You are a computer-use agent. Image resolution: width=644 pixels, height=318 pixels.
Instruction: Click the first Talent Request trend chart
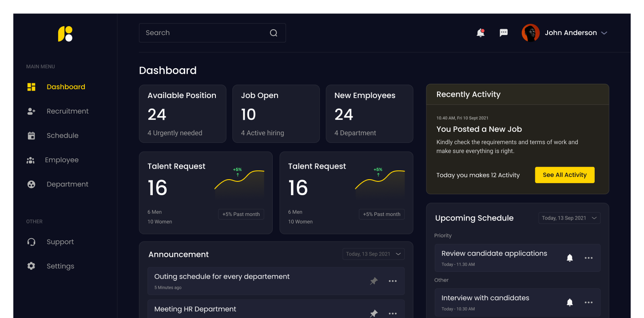pos(239,182)
